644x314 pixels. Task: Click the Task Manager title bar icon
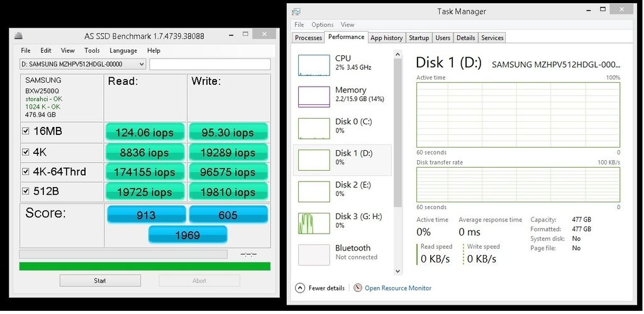(296, 11)
